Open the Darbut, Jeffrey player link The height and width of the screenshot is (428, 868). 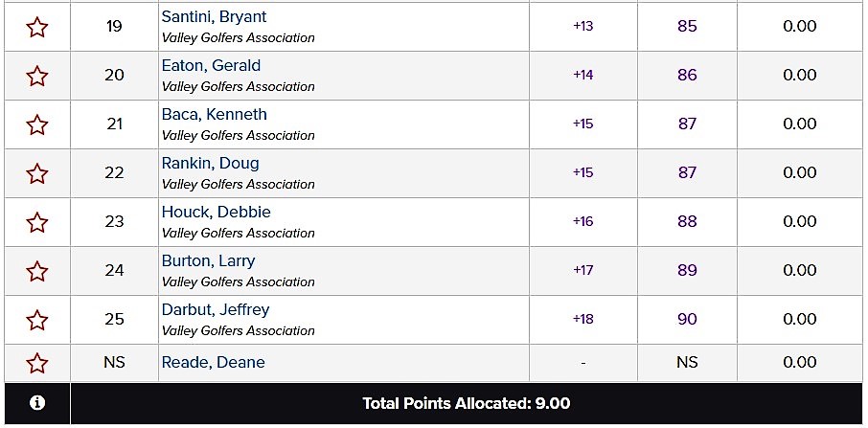216,309
